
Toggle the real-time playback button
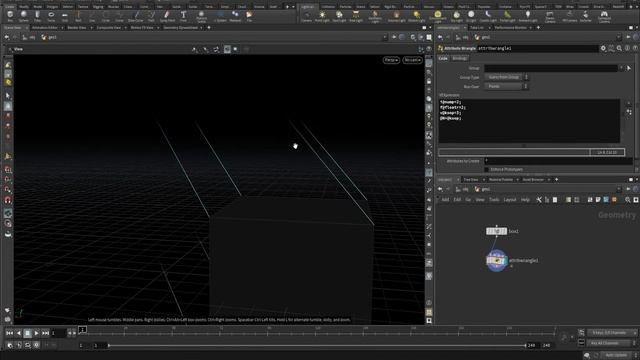click(10, 345)
